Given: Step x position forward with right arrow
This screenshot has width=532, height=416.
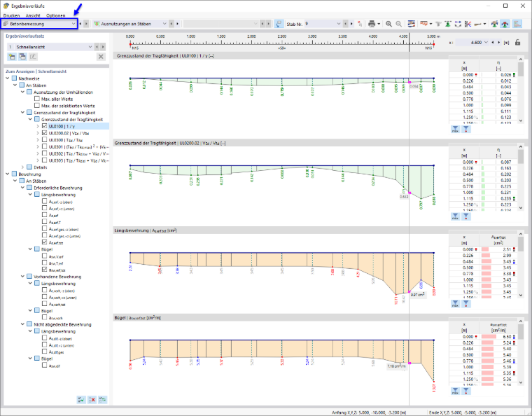Looking at the screenshot, I should coord(498,43).
